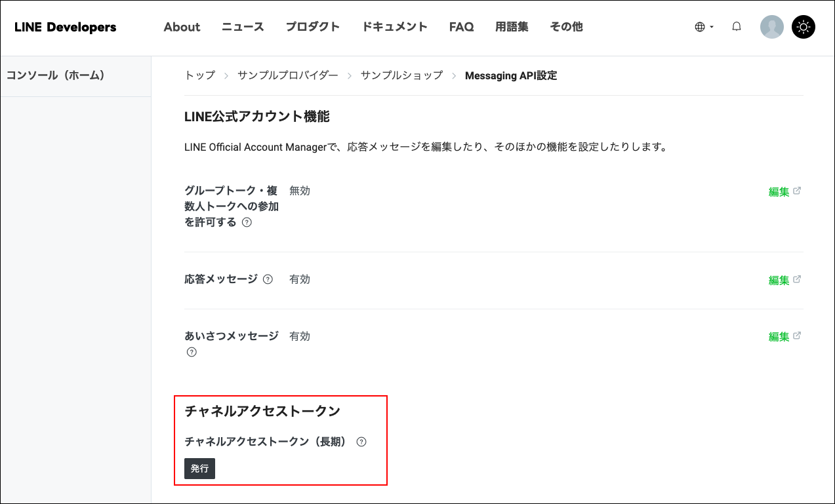Click help icon under あいさつメッセージ
This screenshot has width=835, height=504.
tap(192, 352)
